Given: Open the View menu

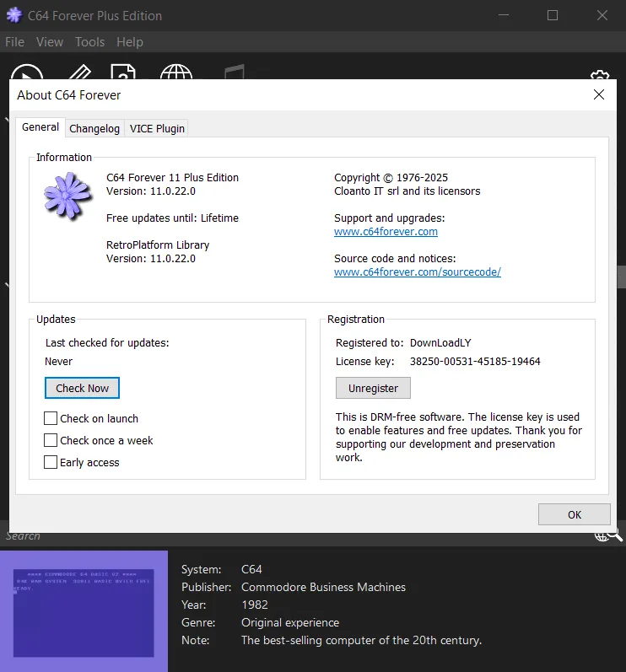Looking at the screenshot, I should (50, 42).
